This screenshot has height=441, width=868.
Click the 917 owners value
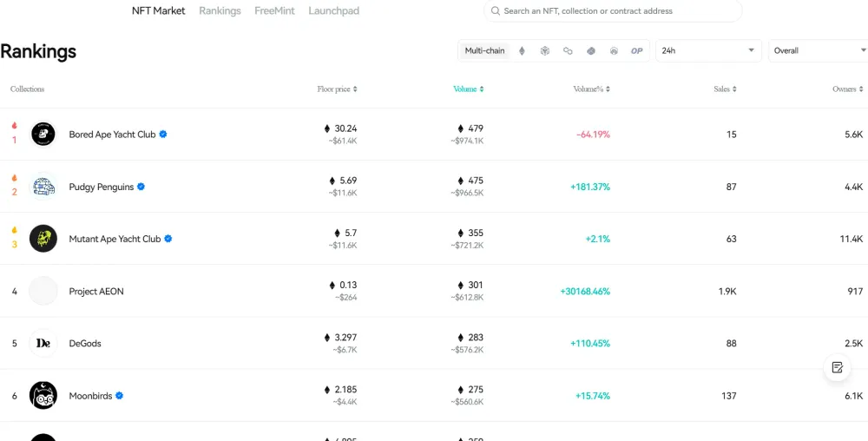(855, 291)
